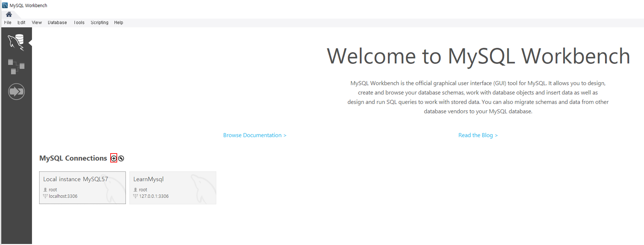This screenshot has height=245, width=644.
Task: Add a new MySQL connection
Action: (114, 158)
